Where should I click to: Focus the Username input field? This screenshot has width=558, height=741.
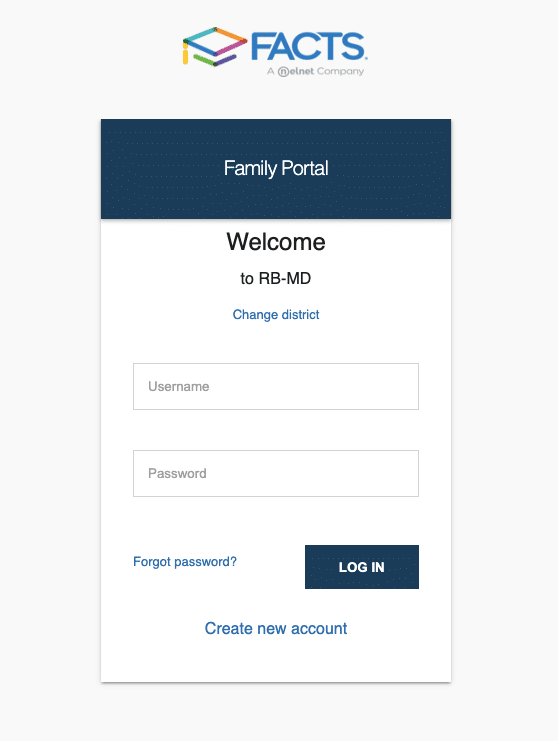point(276,387)
